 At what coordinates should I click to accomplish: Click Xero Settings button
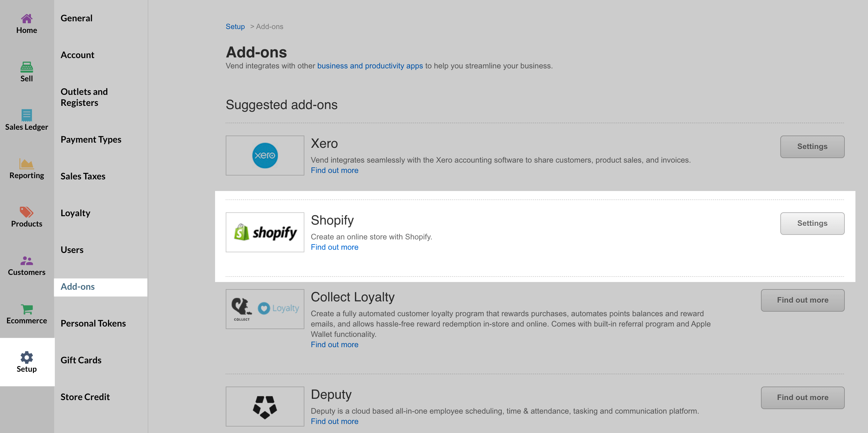[812, 146]
